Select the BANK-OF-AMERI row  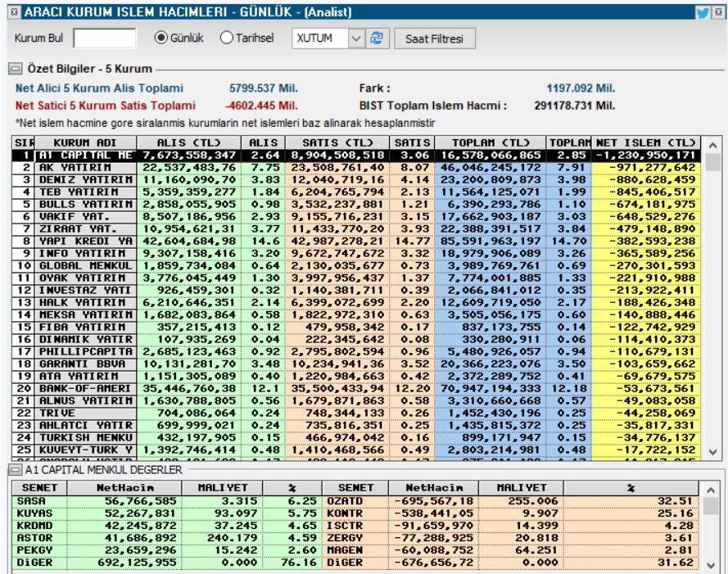[x=356, y=389]
